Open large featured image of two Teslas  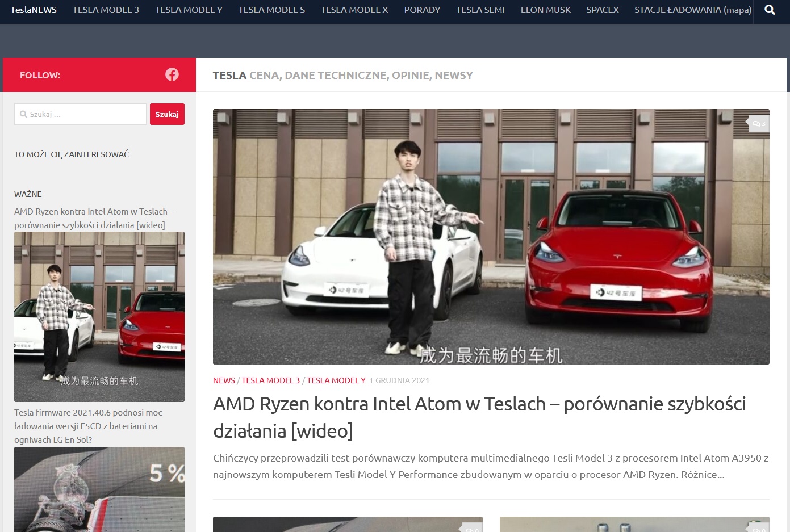[491, 237]
